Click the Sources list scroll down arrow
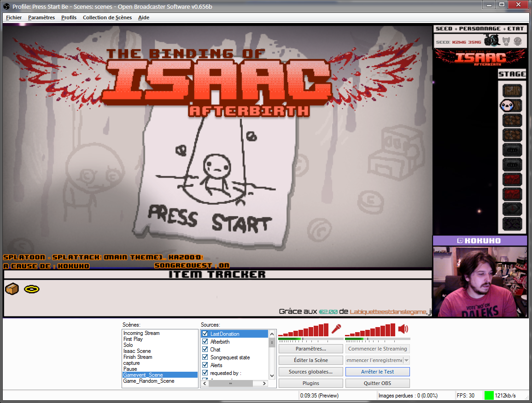The height and width of the screenshot is (403, 532). [272, 375]
